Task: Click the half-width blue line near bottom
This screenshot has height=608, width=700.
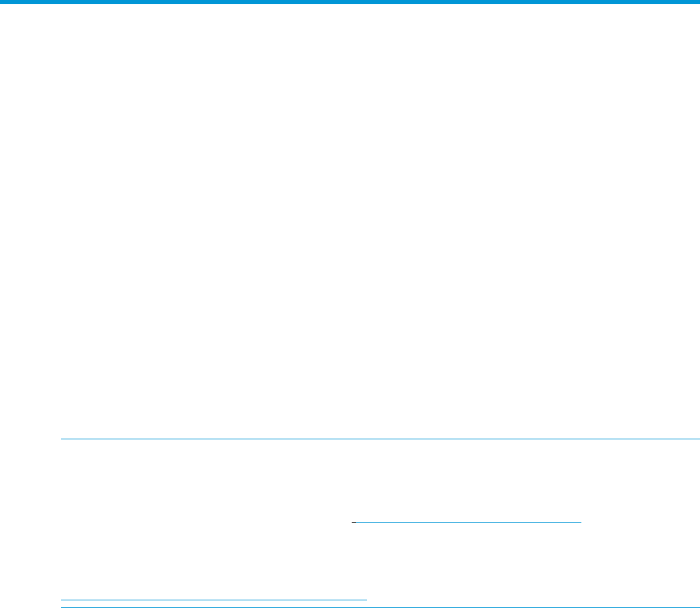Action: [x=214, y=600]
